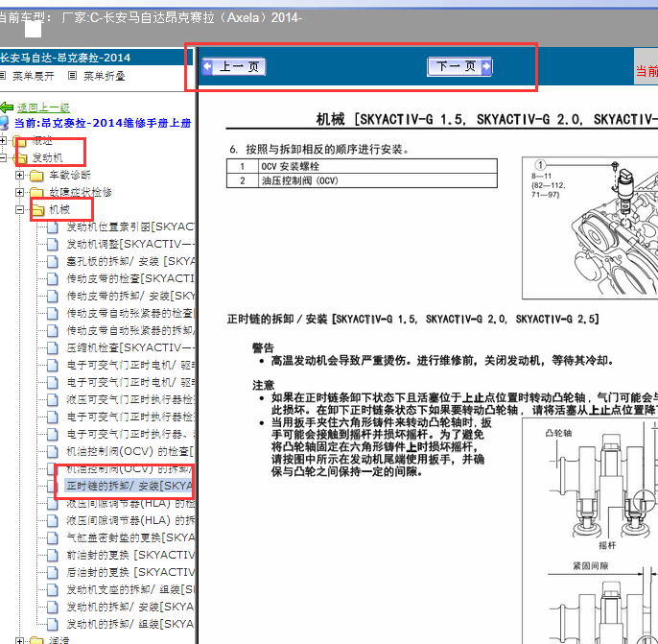The image size is (658, 644).
Task: Click the OCV engine diagram image
Action: [x=590, y=228]
